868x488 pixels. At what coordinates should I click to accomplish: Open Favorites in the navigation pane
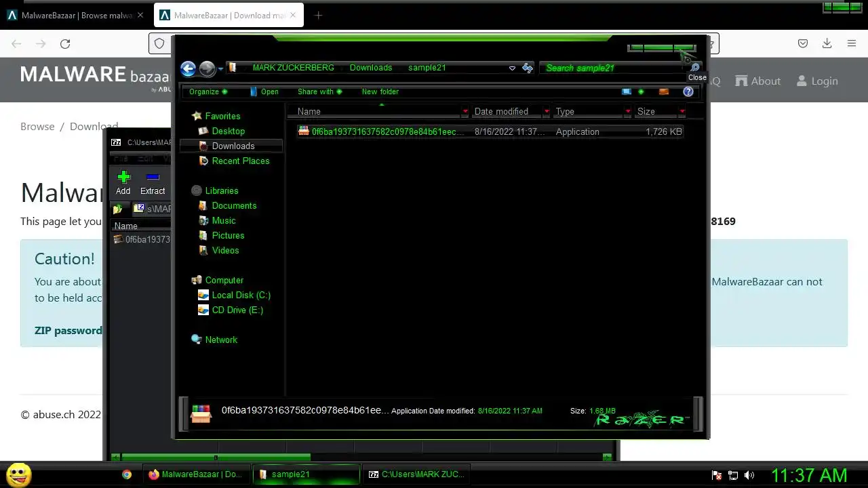[x=222, y=116]
